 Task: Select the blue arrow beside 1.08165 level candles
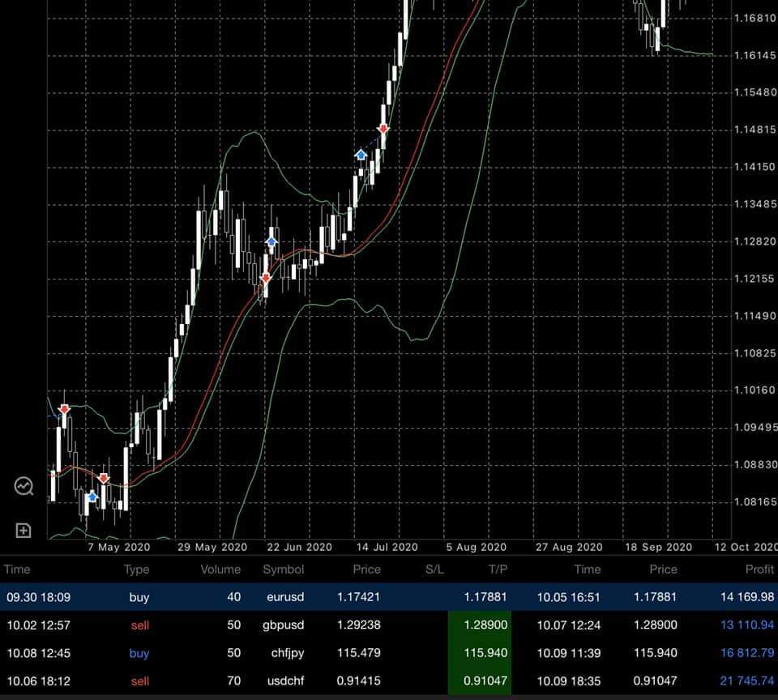[92, 497]
